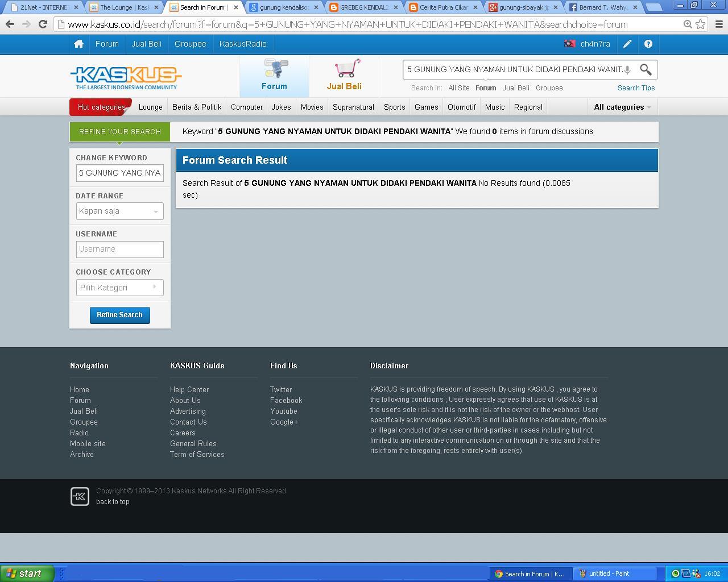
Task: Open untitled - Paint from taskbar
Action: 614,574
